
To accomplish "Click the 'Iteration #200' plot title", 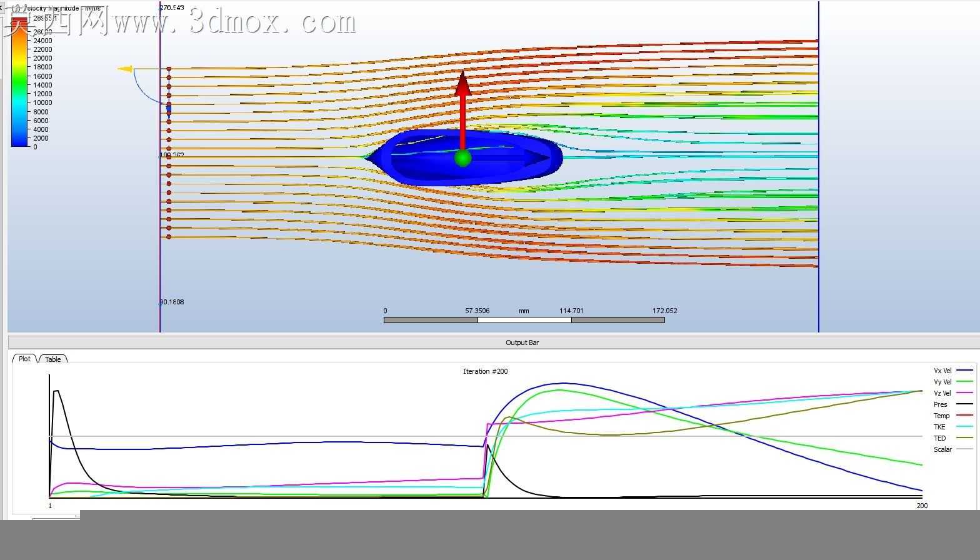I will tap(485, 371).
